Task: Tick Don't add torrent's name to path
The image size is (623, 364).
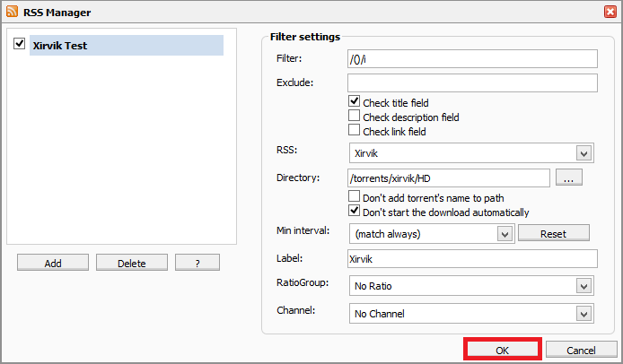Action: pyautogui.click(x=355, y=197)
